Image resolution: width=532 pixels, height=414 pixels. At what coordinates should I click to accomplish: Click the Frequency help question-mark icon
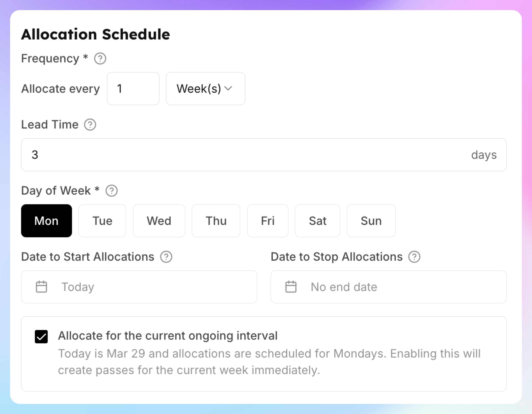[x=100, y=59]
